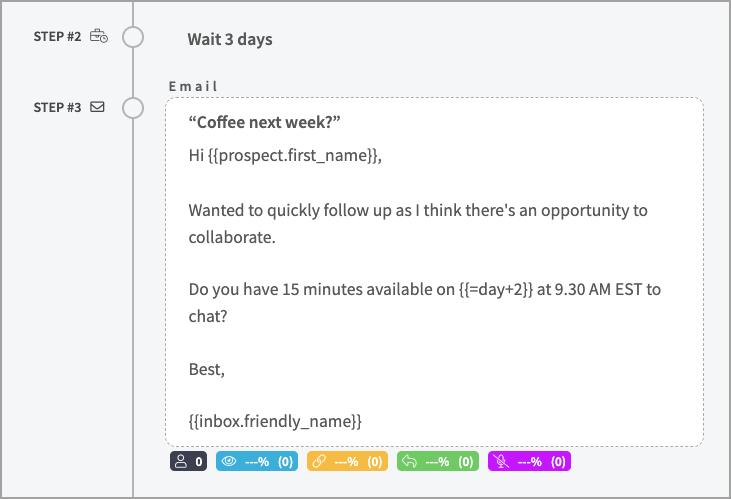Click the orange click rate percentage
Image resolution: width=731 pixels, height=499 pixels.
pyautogui.click(x=347, y=462)
